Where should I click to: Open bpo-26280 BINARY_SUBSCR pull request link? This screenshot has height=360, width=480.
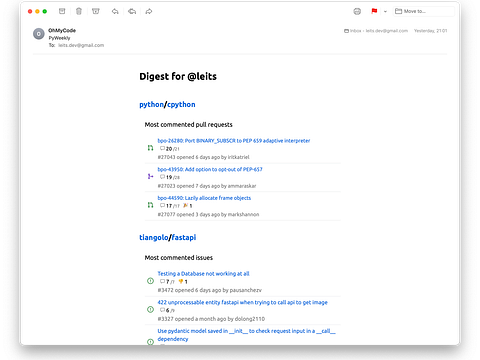point(234,141)
